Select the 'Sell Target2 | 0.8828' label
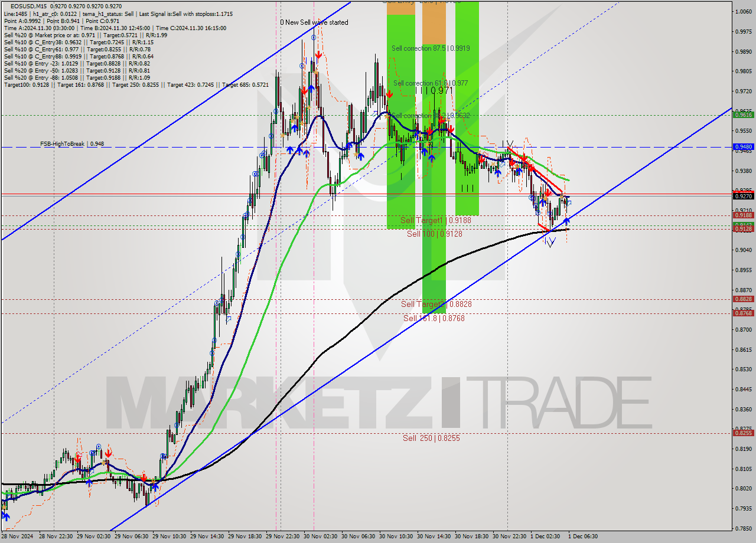The image size is (756, 543). click(436, 304)
